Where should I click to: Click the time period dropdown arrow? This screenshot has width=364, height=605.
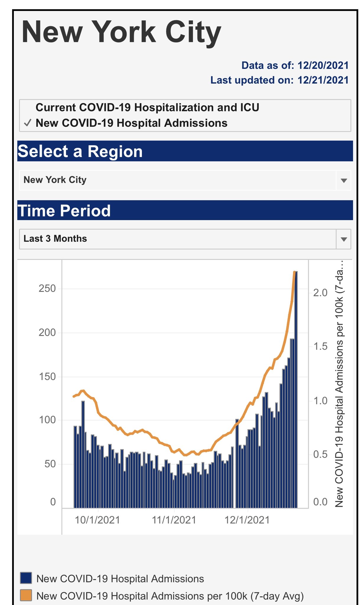(344, 239)
